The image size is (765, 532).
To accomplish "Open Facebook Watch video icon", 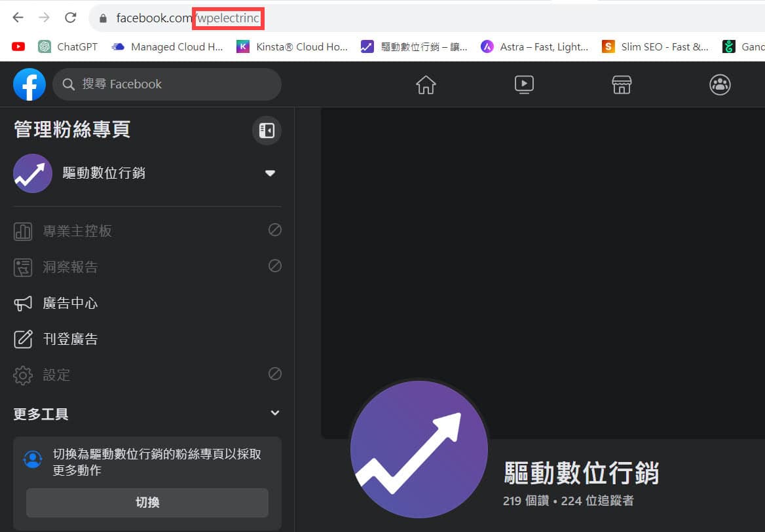I will point(524,85).
